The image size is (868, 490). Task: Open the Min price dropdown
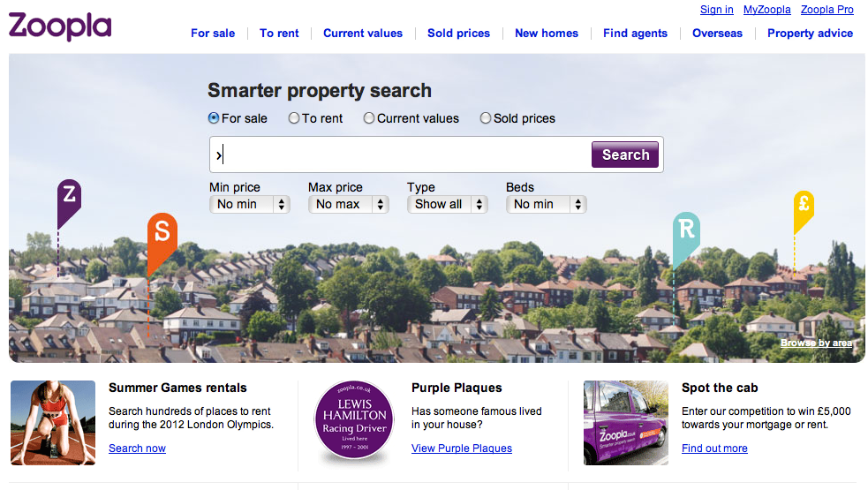[x=250, y=204]
